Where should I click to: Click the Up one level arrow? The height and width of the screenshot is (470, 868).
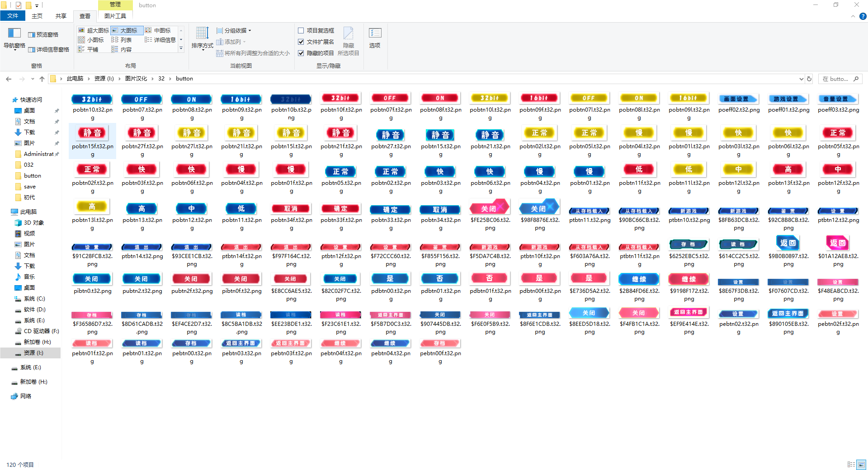(42, 79)
